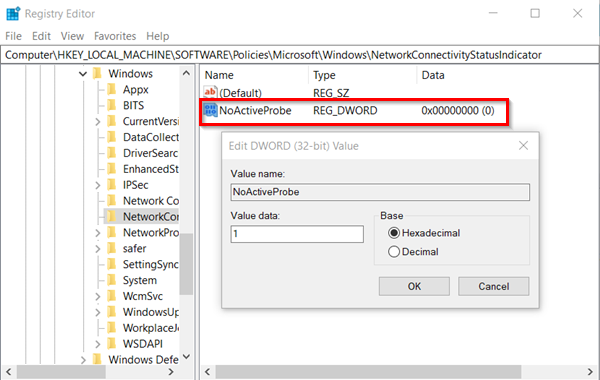Click values pane horizontal scroll left arrow
This screenshot has height=380, width=600.
click(207, 372)
